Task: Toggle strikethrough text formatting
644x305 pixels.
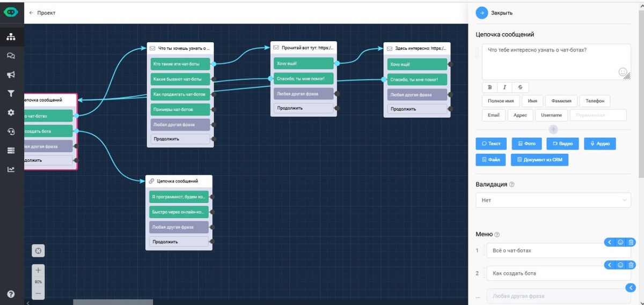Action: 519,87
